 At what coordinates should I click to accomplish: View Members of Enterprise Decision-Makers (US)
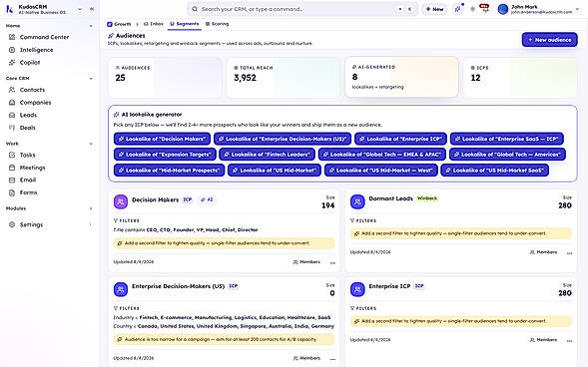click(306, 358)
